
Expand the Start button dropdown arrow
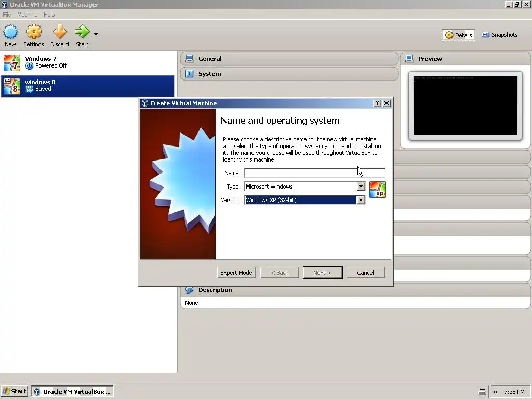point(96,35)
